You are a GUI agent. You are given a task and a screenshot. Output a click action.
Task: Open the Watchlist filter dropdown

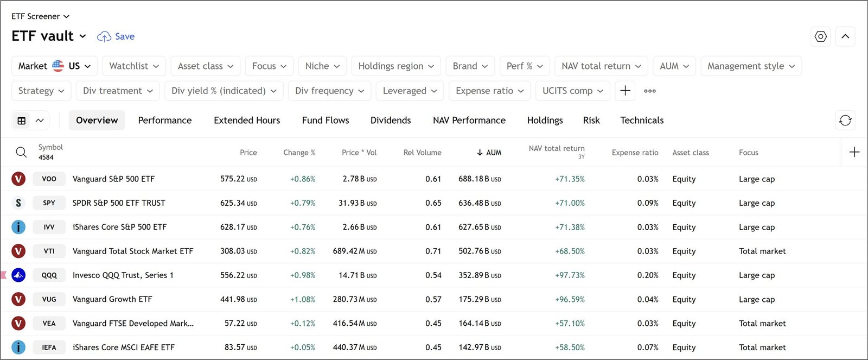pos(134,66)
